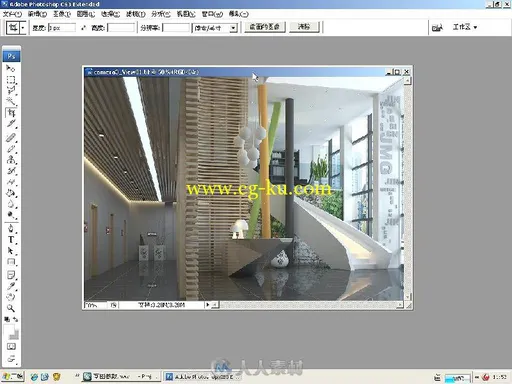The image size is (512, 384).
Task: Open the foreground color picker
Action: pyautogui.click(x=9, y=329)
